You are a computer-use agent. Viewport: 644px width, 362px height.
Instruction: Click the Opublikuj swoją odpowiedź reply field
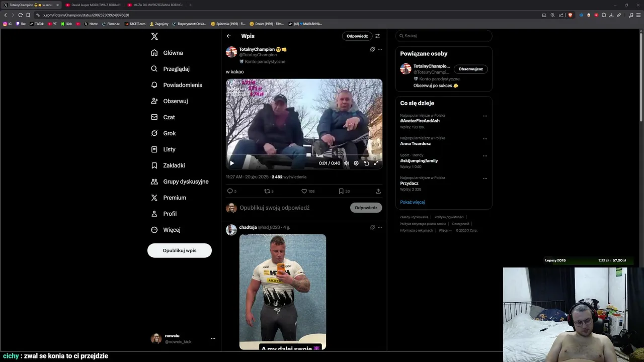[x=274, y=208]
